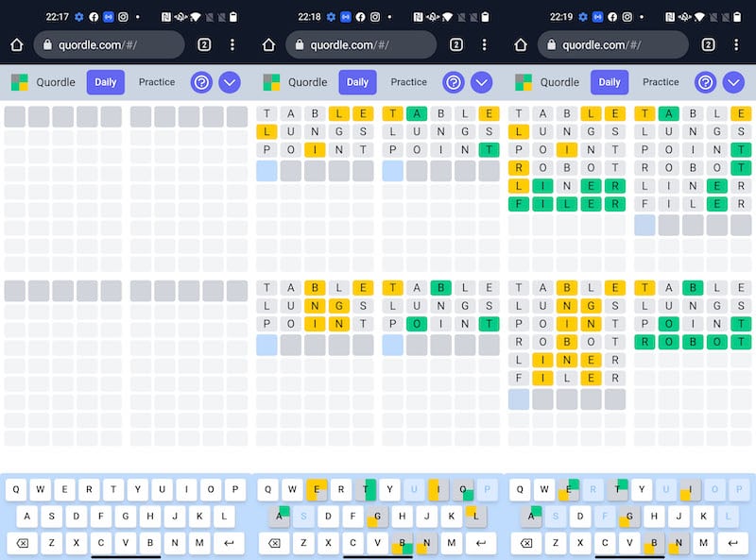Tap the Q key on left phone keyboard
756x560 pixels.
16,489
